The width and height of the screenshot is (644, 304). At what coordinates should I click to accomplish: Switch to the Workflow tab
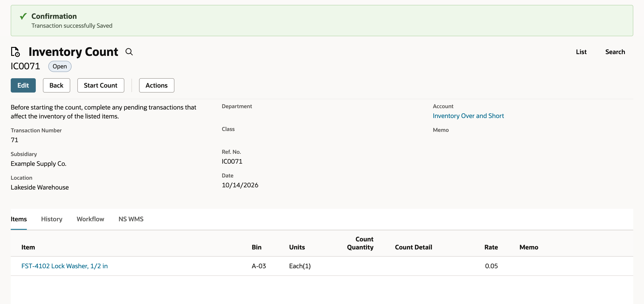click(x=91, y=219)
